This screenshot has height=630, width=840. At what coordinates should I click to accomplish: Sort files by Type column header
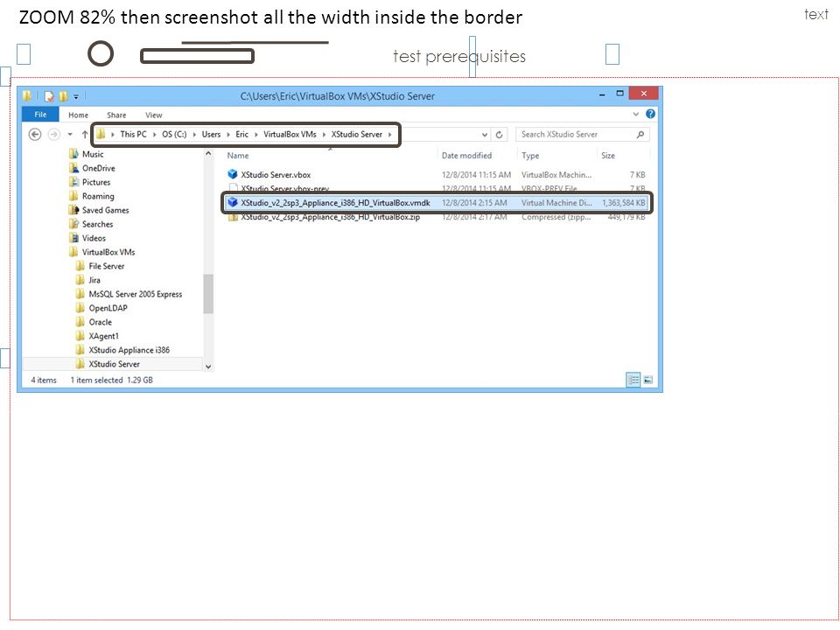530,156
